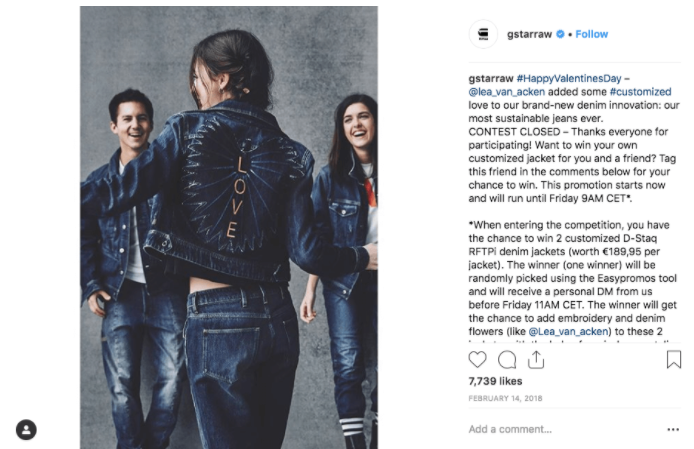
Task: Open the #customized hashtag link
Action: [x=640, y=92]
